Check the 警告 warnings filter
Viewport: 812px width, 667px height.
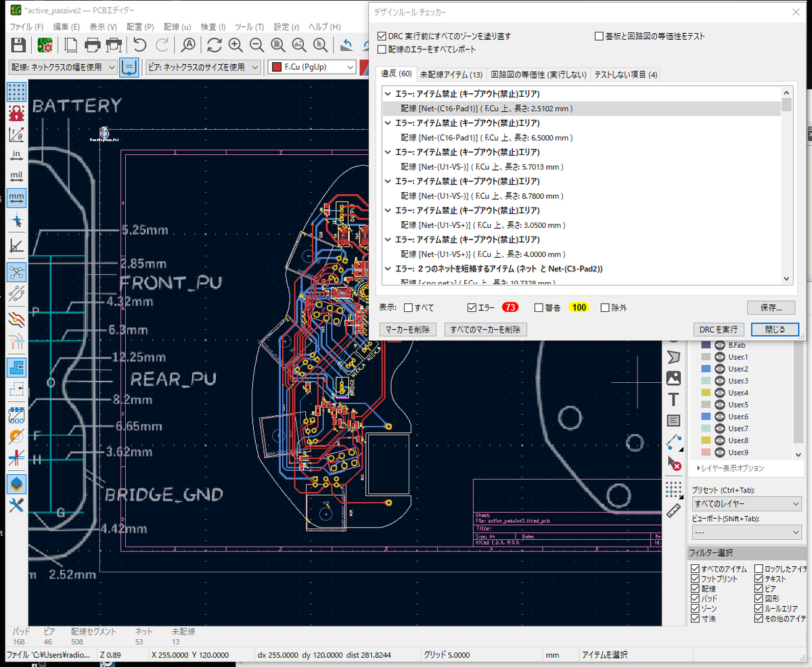coord(539,308)
